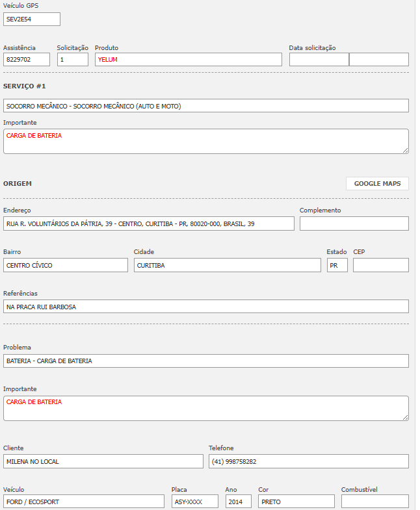Click the Cor field showing PRETO
Viewport: 420px width, 510px height.
coord(296,502)
